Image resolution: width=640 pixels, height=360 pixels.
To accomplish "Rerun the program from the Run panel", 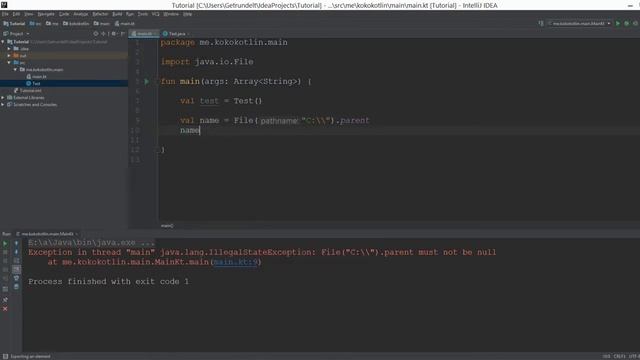I will (5, 244).
